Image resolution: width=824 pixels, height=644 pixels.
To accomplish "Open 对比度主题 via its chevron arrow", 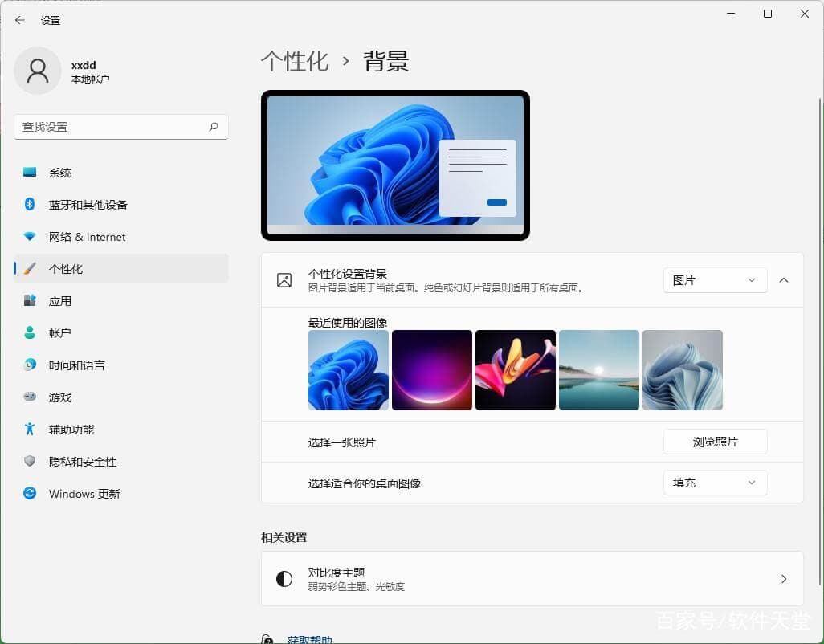I will [x=784, y=578].
